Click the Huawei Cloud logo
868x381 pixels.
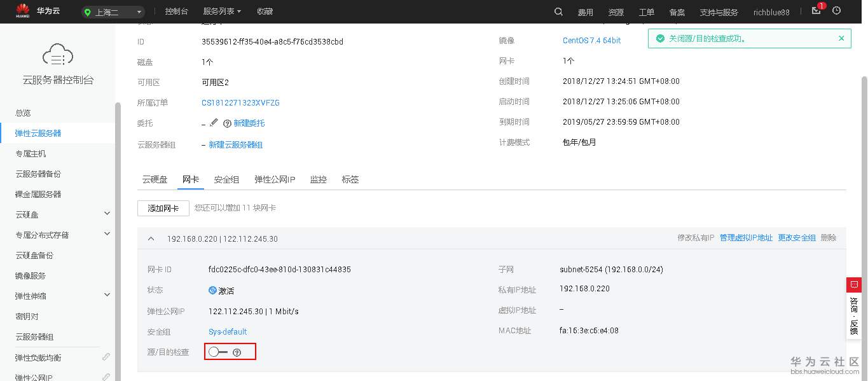(23, 11)
